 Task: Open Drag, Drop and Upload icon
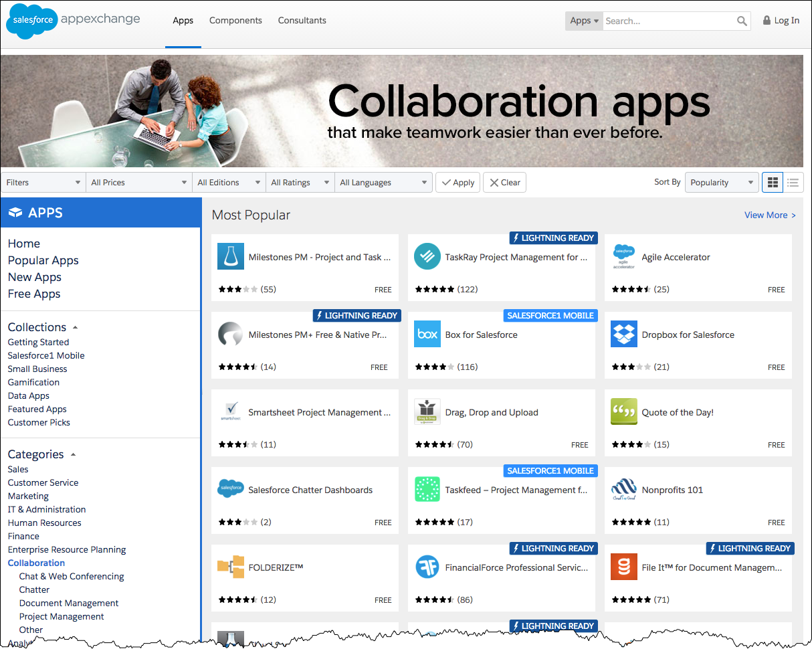[x=427, y=412]
